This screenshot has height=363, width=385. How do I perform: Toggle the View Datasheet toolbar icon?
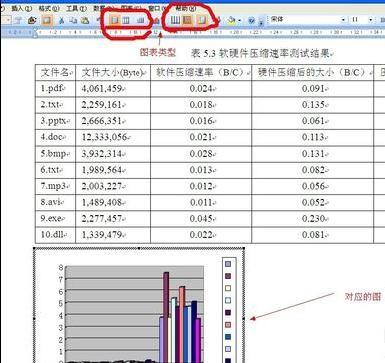pyautogui.click(x=47, y=20)
